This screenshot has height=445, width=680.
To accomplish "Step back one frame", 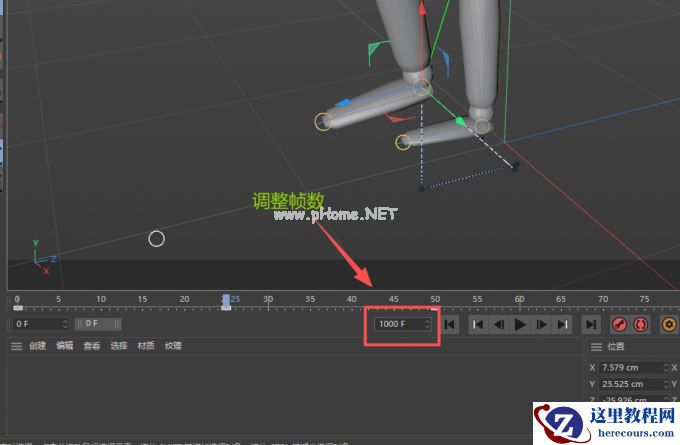I will (x=499, y=324).
